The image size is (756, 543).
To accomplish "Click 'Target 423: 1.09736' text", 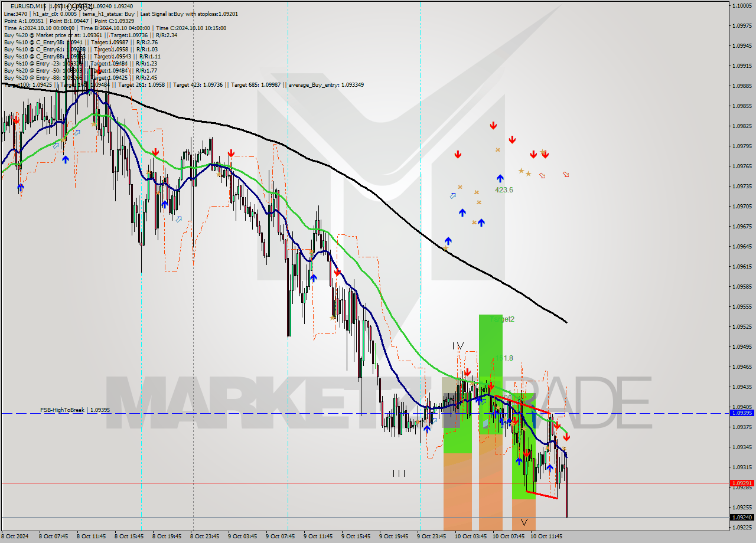I will click(197, 84).
